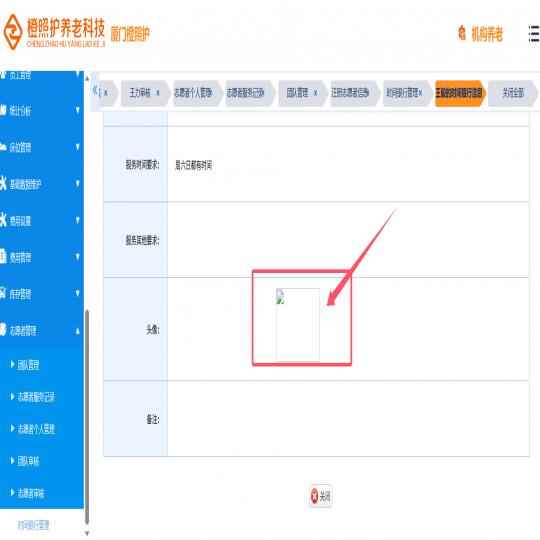The height and width of the screenshot is (540, 540).
Task: Open the hamburger menu in the header
Action: [533, 34]
